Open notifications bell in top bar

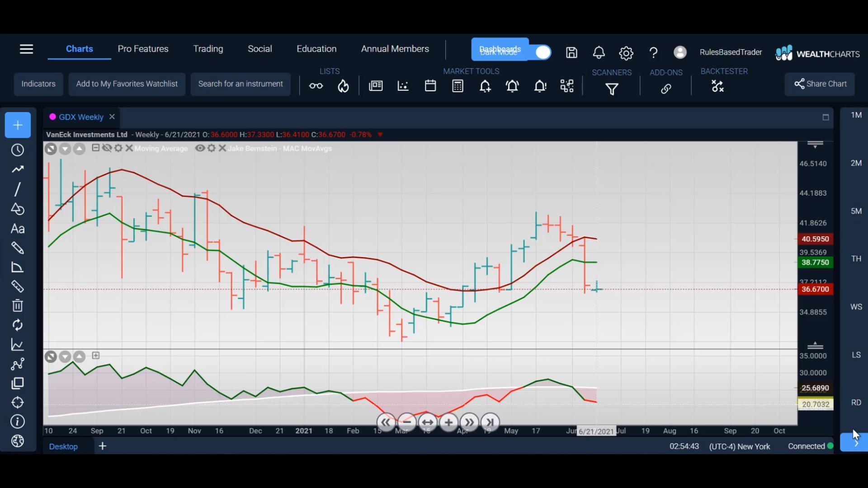(x=599, y=53)
